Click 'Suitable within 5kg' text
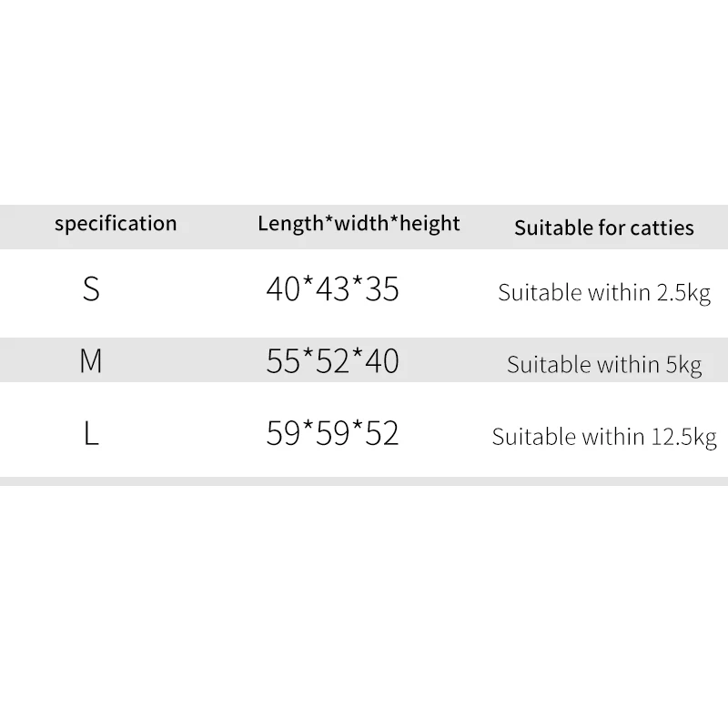This screenshot has width=728, height=728. click(x=603, y=365)
